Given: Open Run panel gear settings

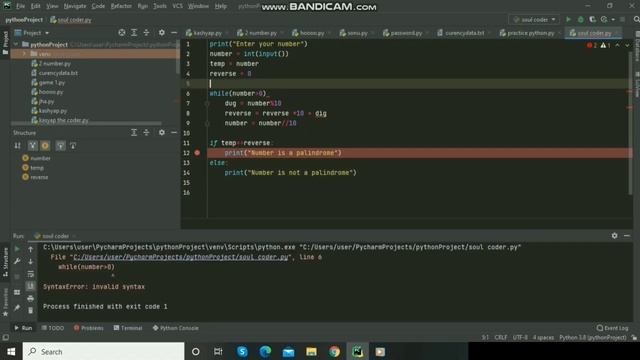Looking at the screenshot, I should coord(614,236).
